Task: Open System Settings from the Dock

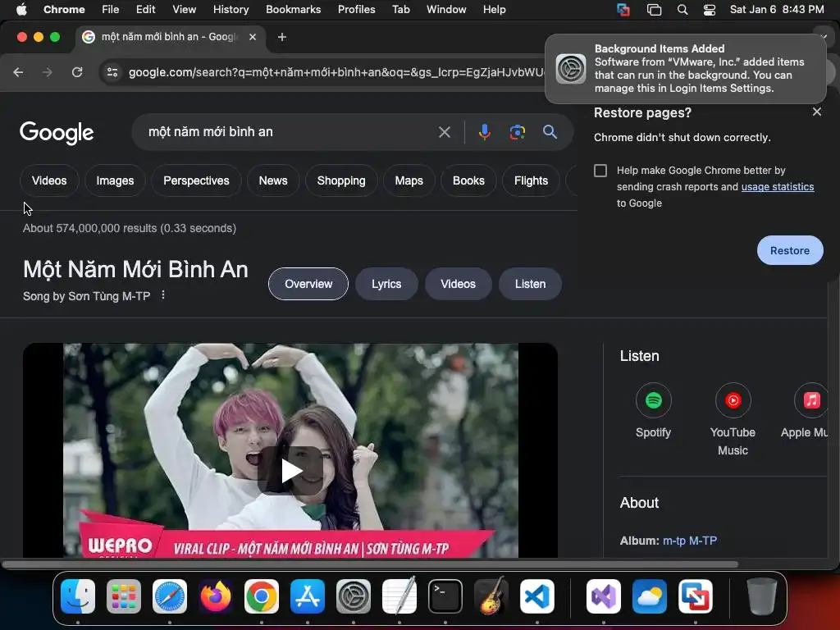Action: coord(354,596)
